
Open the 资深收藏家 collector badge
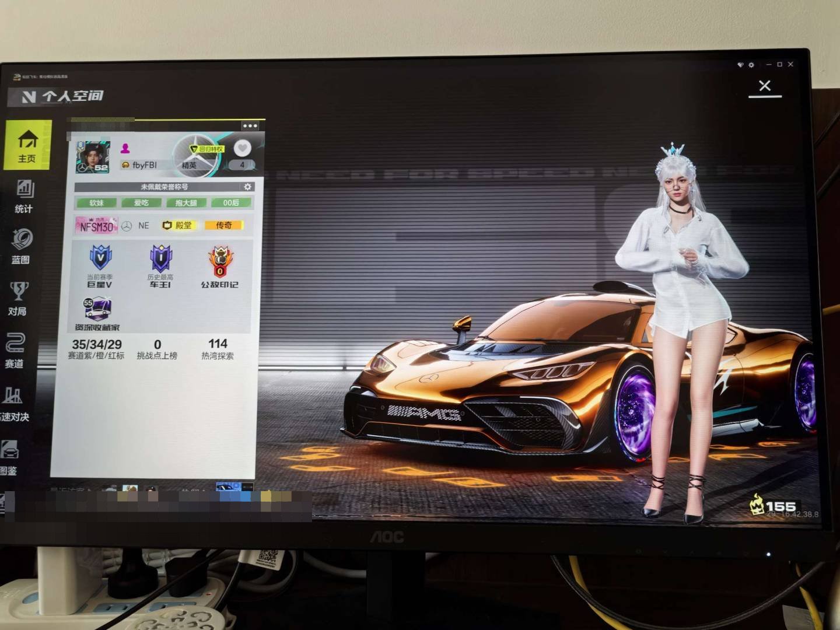coord(97,309)
